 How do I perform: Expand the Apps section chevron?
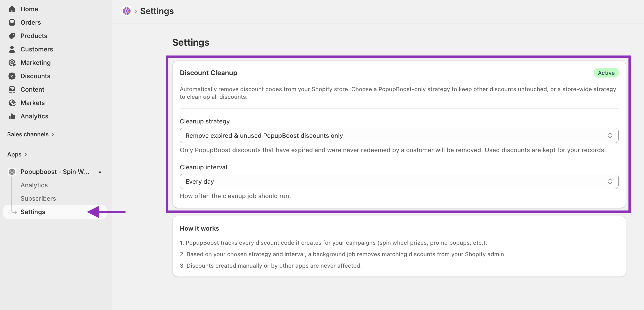coord(26,154)
